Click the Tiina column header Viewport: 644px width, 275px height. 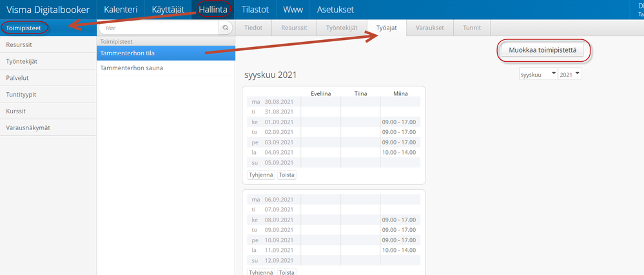(x=360, y=93)
